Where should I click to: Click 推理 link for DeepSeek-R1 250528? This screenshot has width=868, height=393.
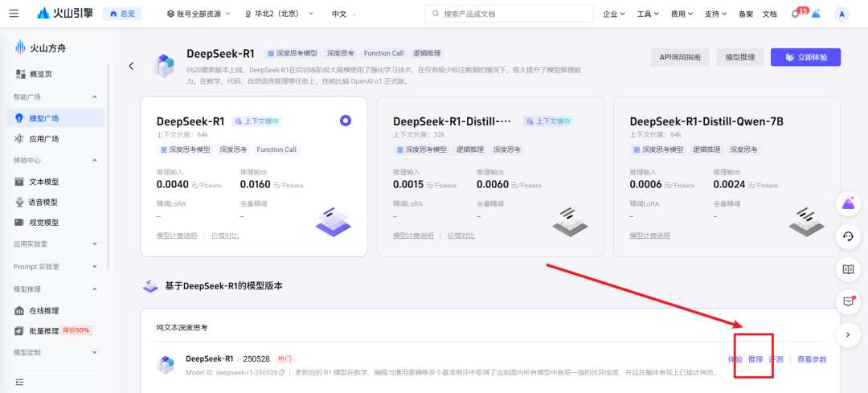(755, 359)
